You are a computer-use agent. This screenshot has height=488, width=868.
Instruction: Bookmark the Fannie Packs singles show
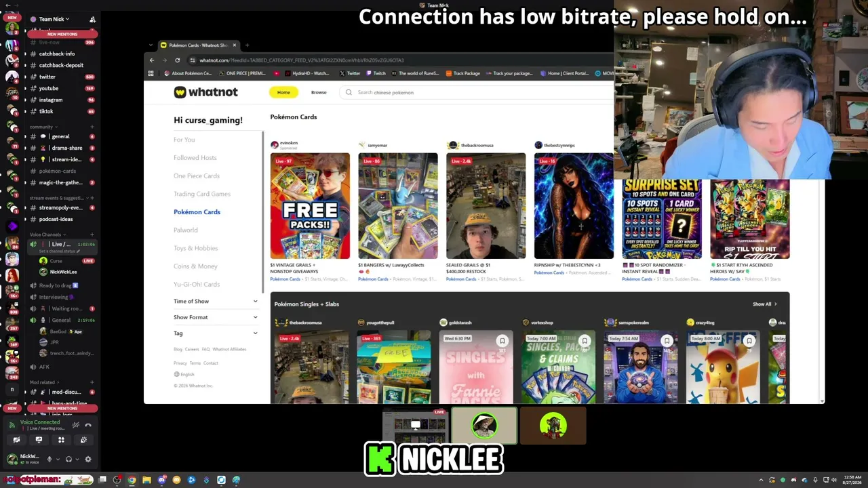point(502,341)
